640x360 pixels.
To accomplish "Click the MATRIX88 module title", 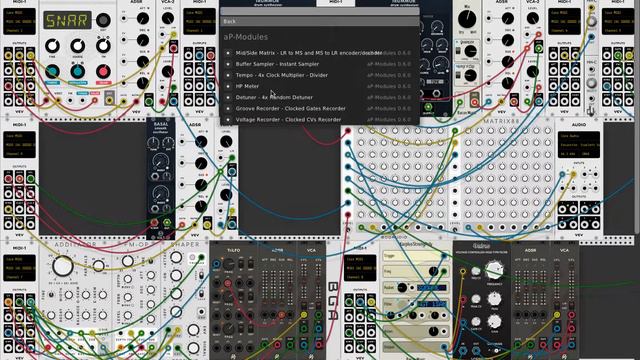I will point(502,121).
